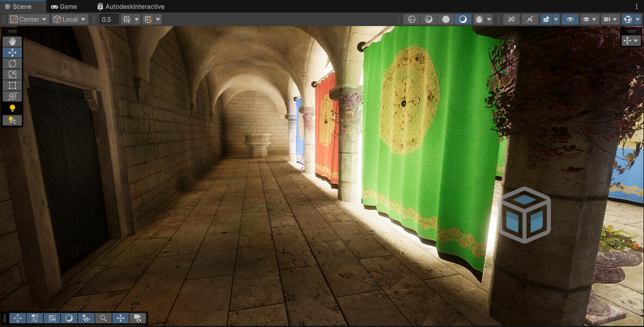This screenshot has width=644, height=327.
Task: Click the light bulb tool in tools overlay
Action: point(12,108)
